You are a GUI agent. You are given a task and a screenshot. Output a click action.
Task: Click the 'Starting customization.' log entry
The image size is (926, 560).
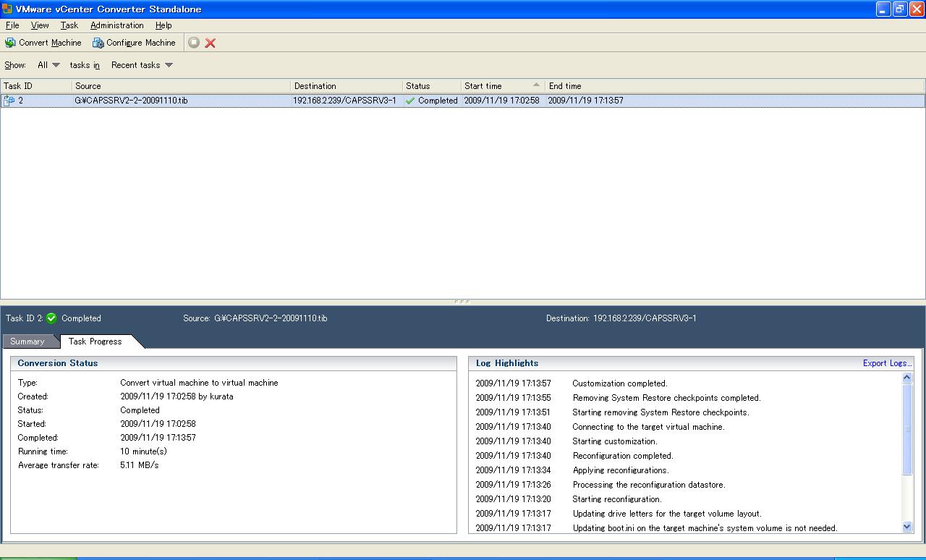click(x=615, y=441)
